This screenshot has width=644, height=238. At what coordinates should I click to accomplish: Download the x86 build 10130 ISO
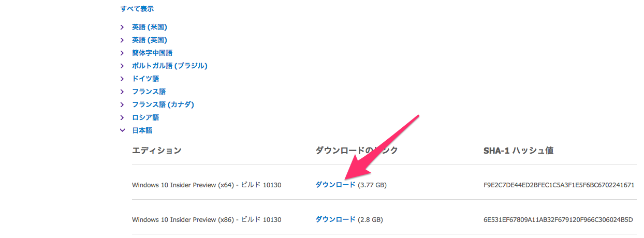tap(335, 219)
